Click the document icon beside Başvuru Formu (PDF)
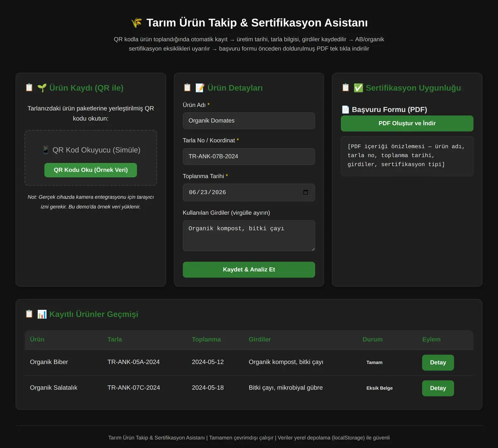 [345, 110]
